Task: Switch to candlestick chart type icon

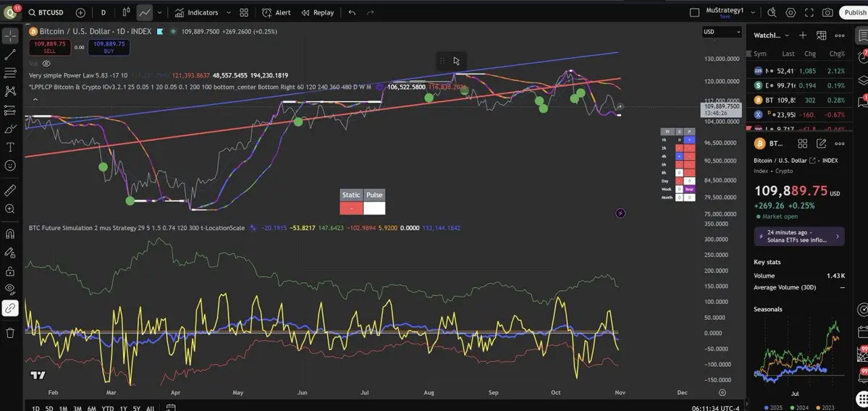Action: [x=126, y=12]
